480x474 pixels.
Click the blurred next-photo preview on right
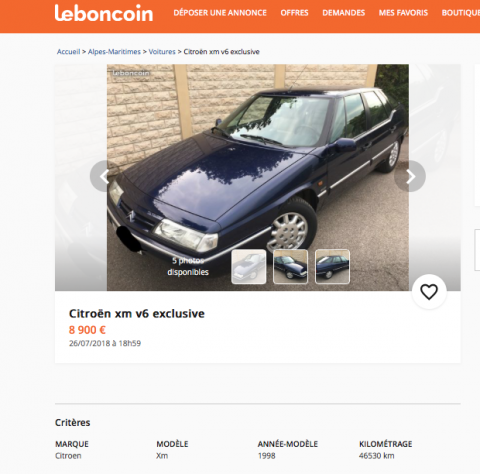tap(435, 177)
